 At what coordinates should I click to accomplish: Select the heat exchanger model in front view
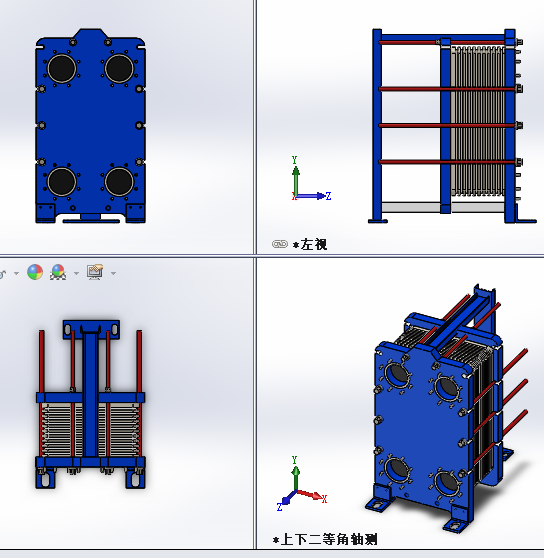pos(90,126)
